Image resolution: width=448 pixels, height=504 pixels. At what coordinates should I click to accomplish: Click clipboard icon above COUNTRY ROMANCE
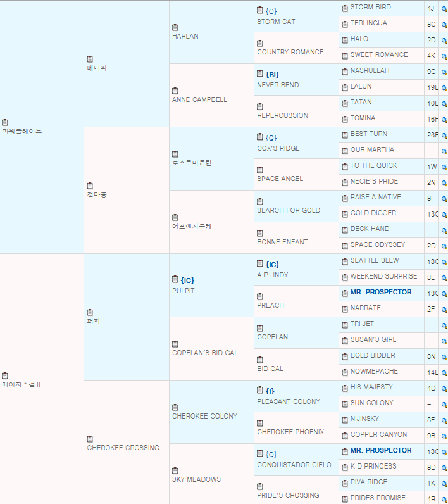pyautogui.click(x=260, y=43)
